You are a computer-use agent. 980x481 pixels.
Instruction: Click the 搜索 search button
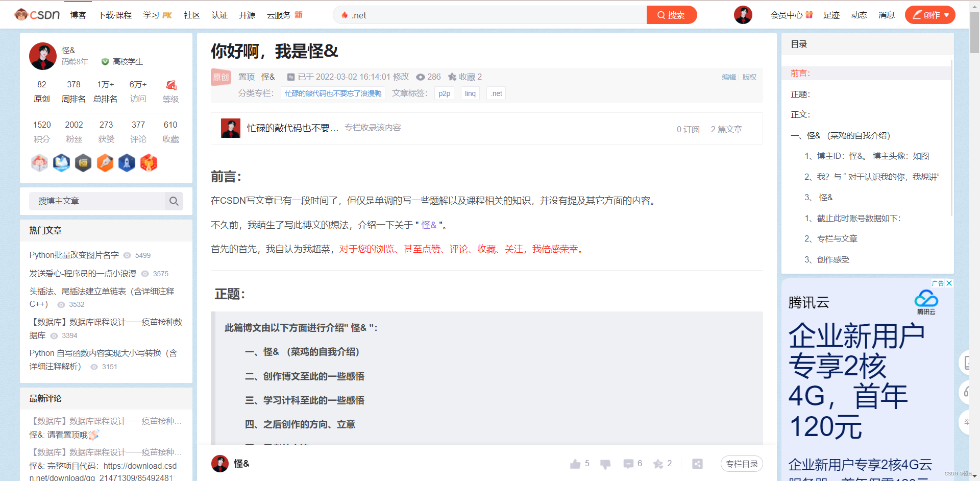671,15
